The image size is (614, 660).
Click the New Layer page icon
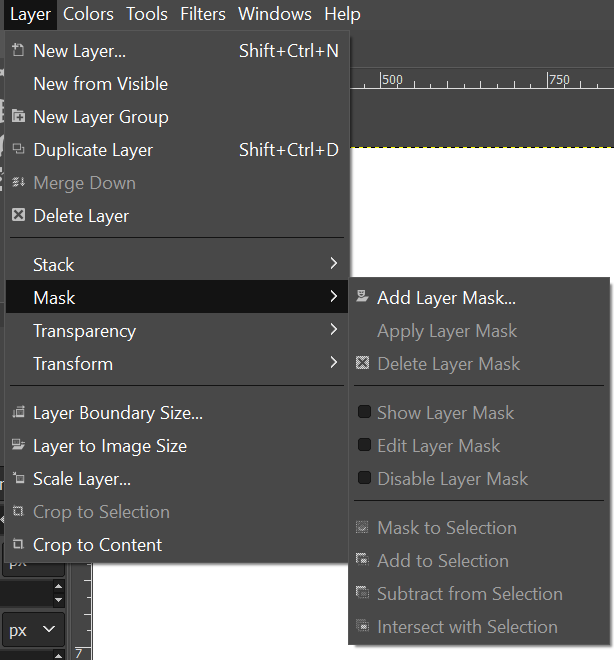18,50
